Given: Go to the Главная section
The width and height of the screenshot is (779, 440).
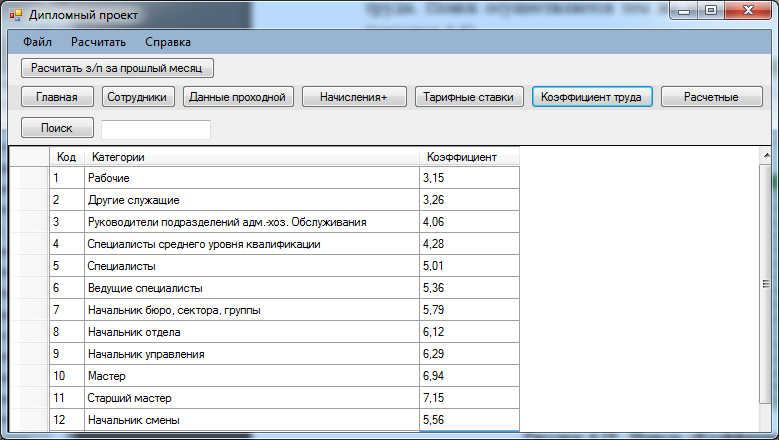Looking at the screenshot, I should point(57,97).
